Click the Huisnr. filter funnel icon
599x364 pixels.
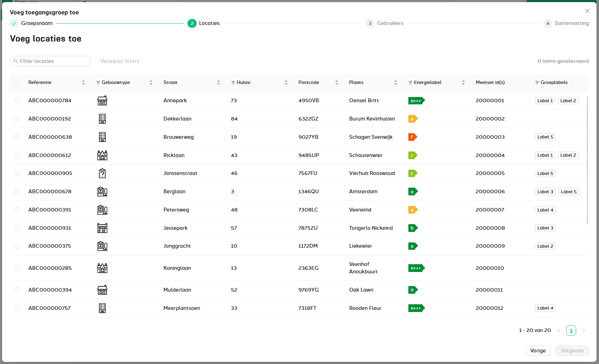tap(233, 83)
